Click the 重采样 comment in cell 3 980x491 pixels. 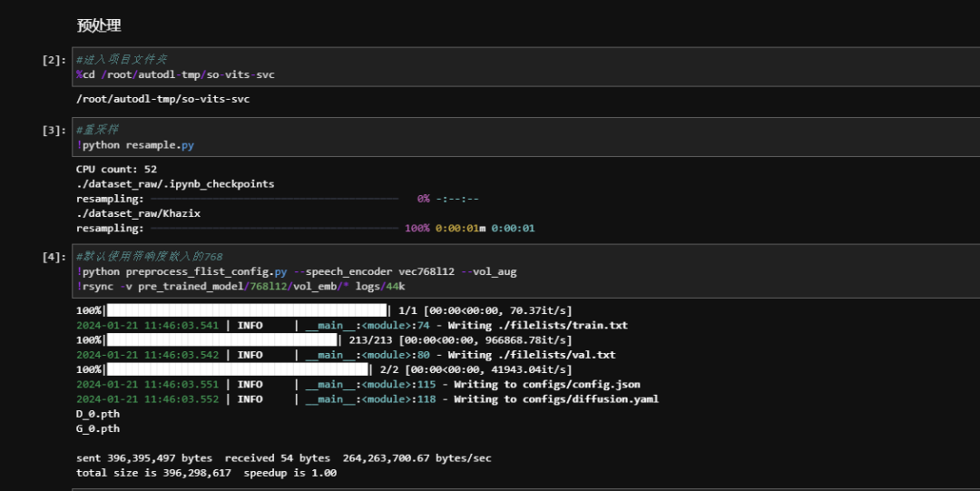pyautogui.click(x=98, y=130)
